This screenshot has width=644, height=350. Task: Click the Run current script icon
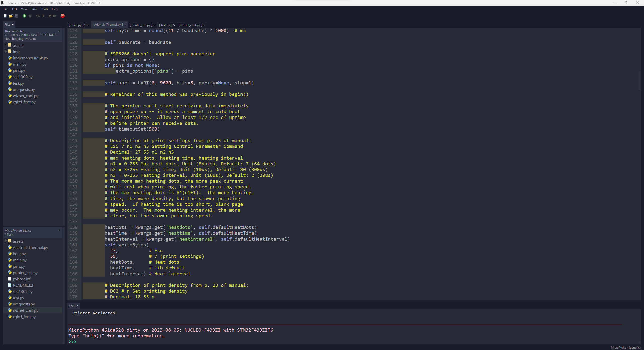pos(24,16)
